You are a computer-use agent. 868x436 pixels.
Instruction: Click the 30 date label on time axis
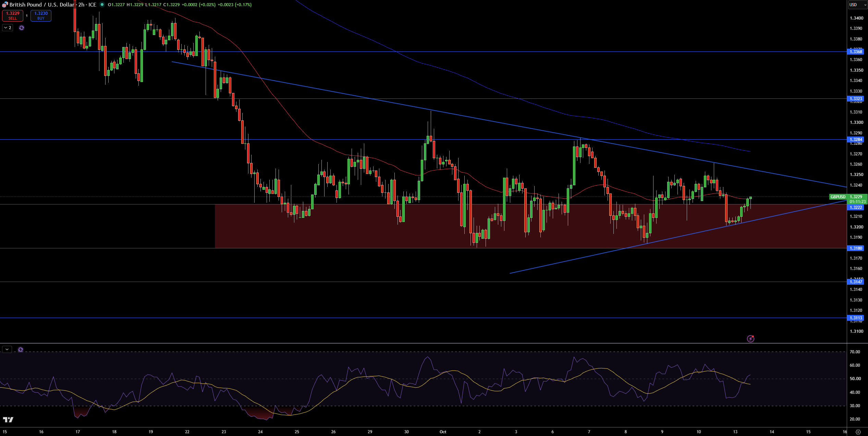click(406, 432)
